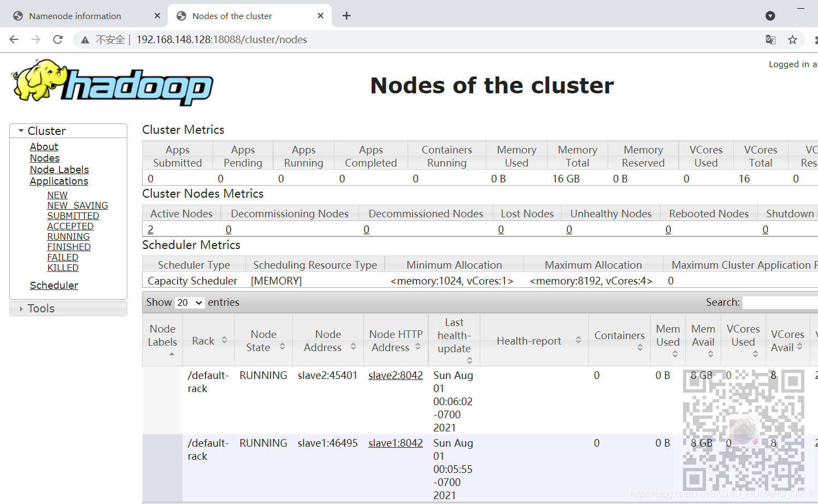The width and height of the screenshot is (818, 504).
Task: Click the browser address bar URL
Action: (x=221, y=39)
